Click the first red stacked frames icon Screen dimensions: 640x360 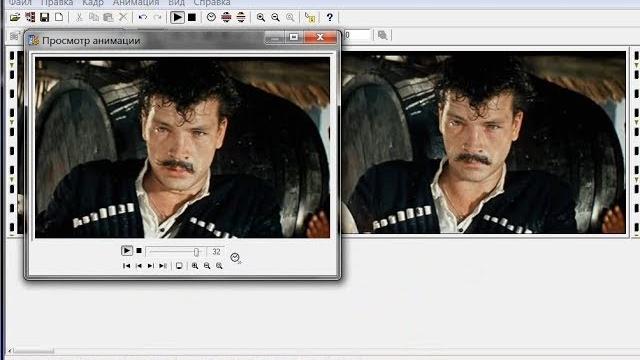[226, 17]
